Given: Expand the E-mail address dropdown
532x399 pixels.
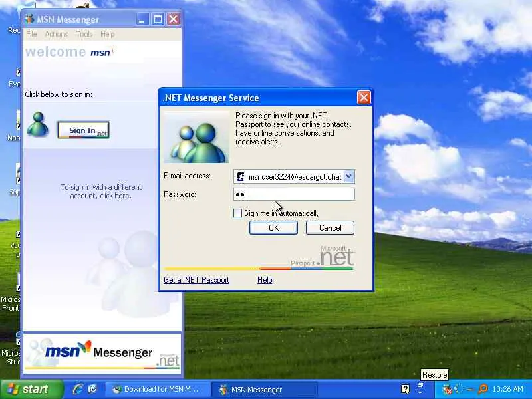Looking at the screenshot, I should coord(348,176).
